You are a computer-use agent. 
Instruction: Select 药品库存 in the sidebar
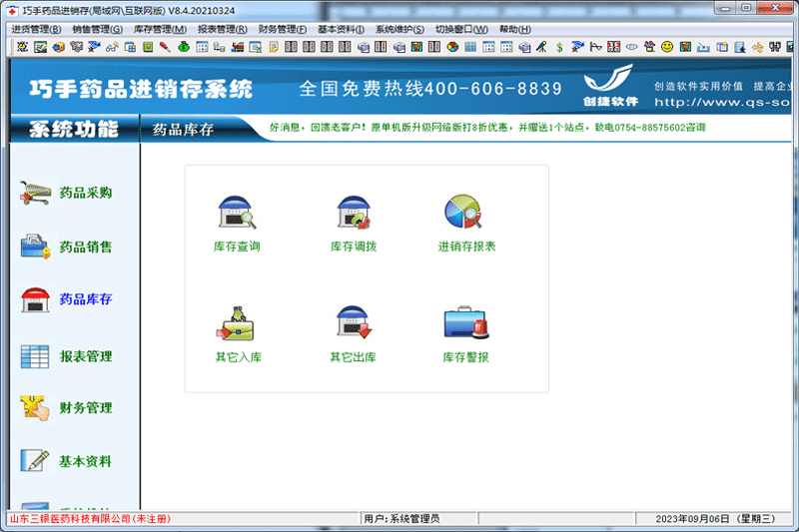[x=66, y=299]
